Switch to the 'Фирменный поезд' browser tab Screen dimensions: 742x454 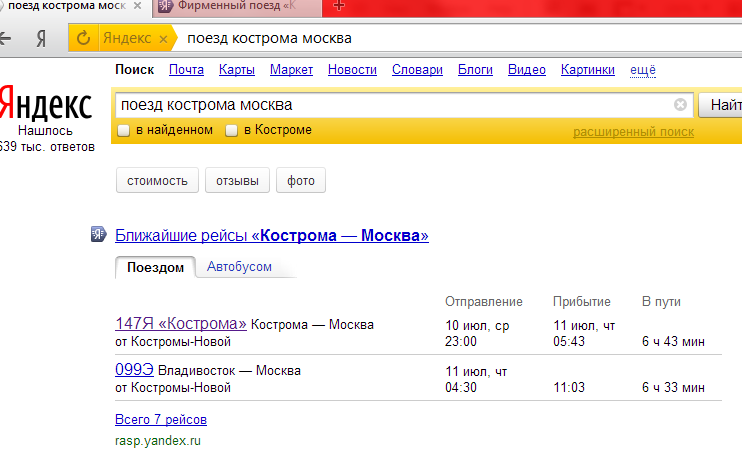click(237, 7)
